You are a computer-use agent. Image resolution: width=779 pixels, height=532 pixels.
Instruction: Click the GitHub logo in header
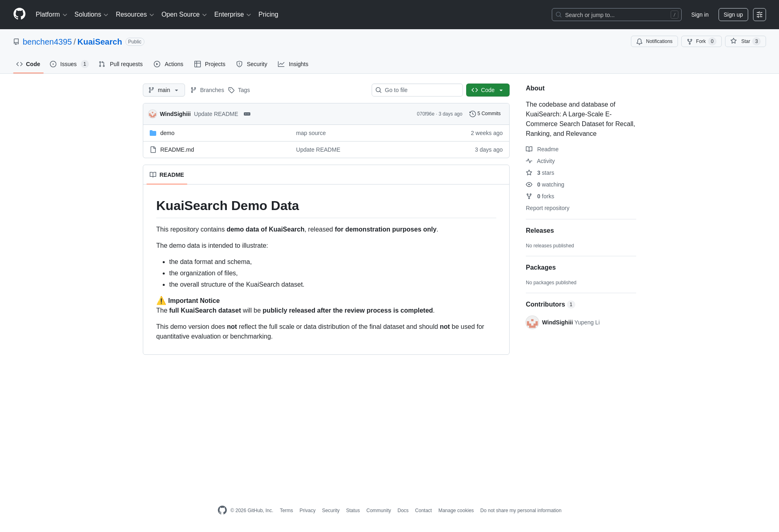(19, 14)
